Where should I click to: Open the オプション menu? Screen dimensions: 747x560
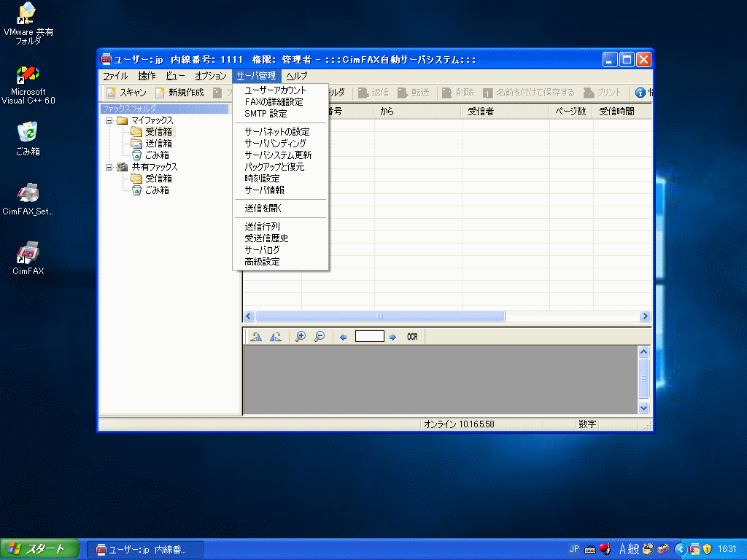211,76
